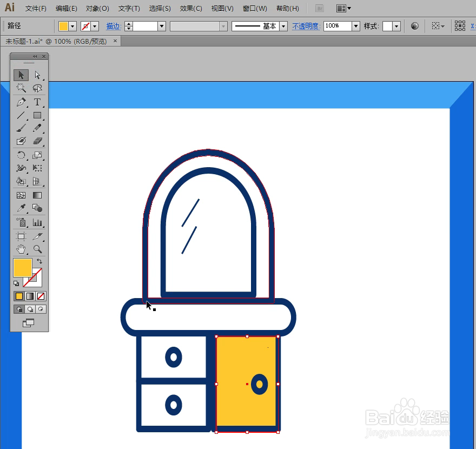Image resolution: width=476 pixels, height=449 pixels.
Task: Set paint mode to Gradient
Action: (30, 296)
